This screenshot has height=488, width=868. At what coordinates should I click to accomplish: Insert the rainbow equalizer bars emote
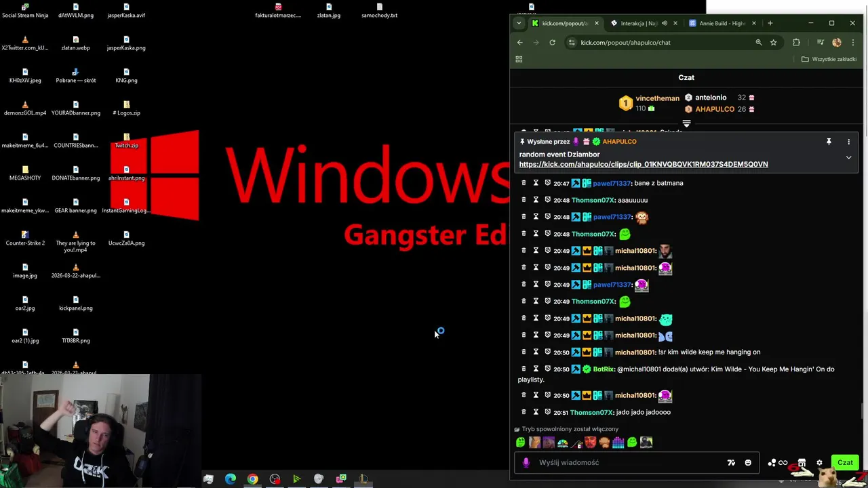(618, 443)
